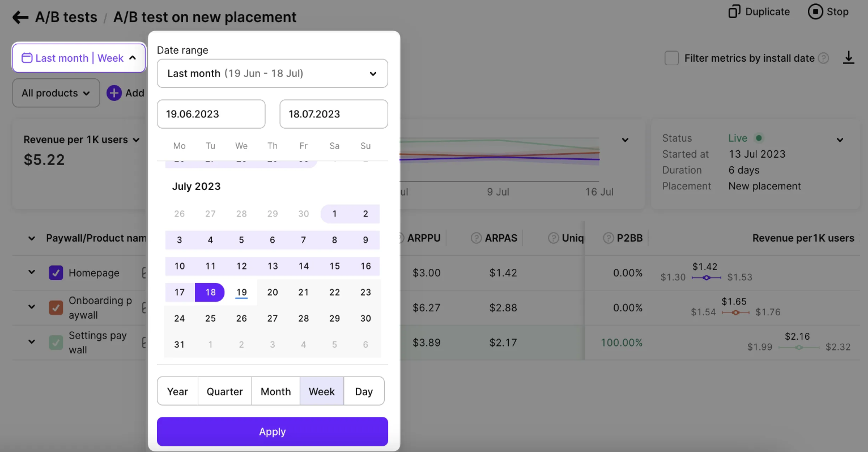Screen dimensions: 868x452
Task: Click the Stop test icon
Action: pyautogui.click(x=815, y=12)
